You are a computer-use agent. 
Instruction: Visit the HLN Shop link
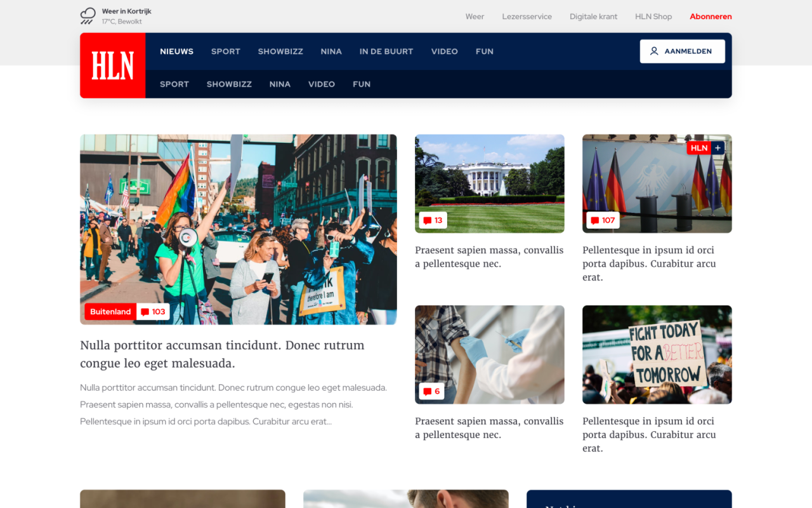653,17
